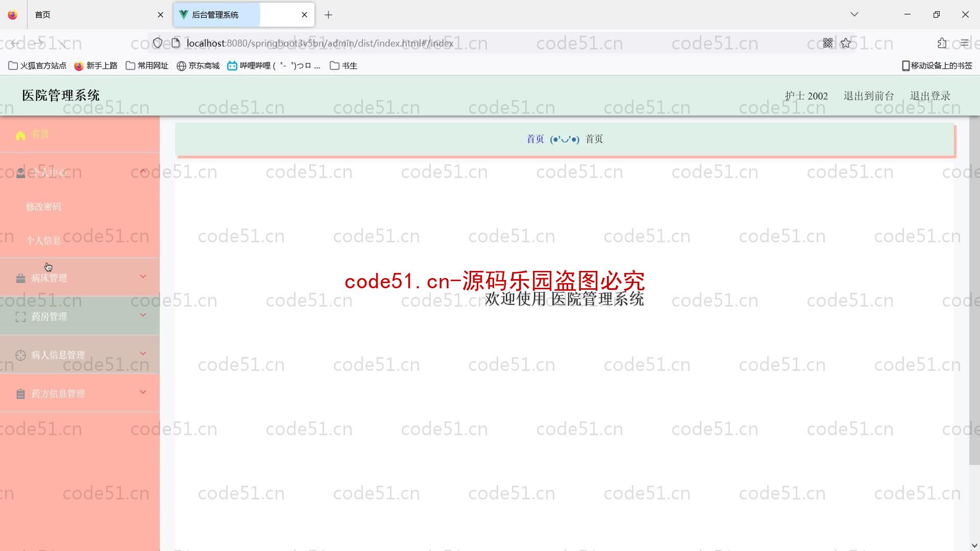The image size is (980, 551).
Task: Click the 个人中心 user account icon
Action: click(20, 171)
